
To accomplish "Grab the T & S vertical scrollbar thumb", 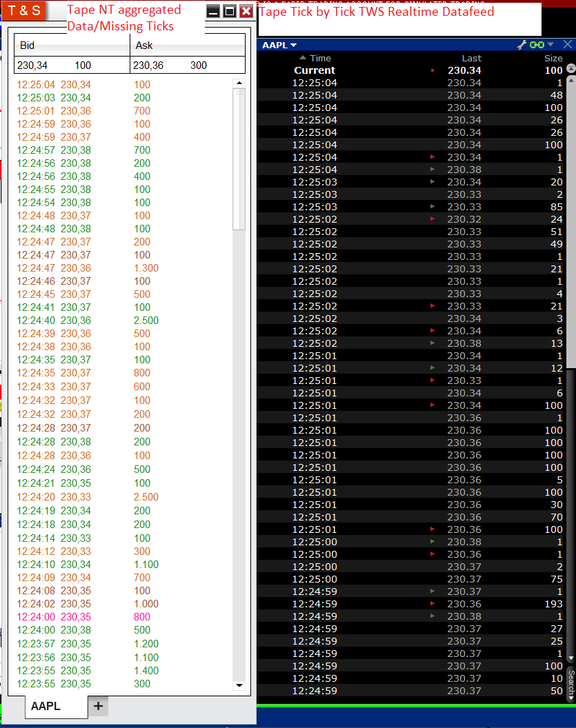I will 239,159.
